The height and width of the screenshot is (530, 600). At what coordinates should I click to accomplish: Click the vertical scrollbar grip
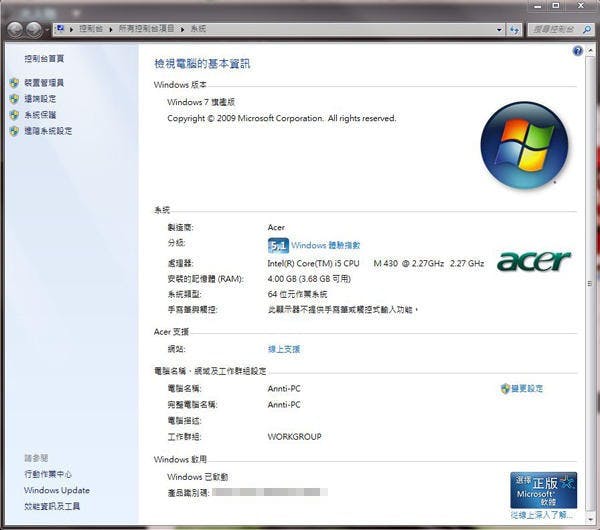[590, 284]
